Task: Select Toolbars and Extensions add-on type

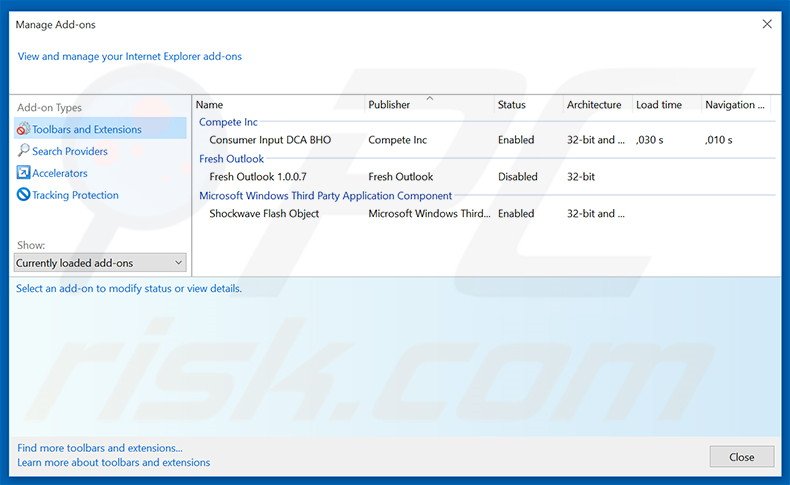Action: [x=100, y=129]
